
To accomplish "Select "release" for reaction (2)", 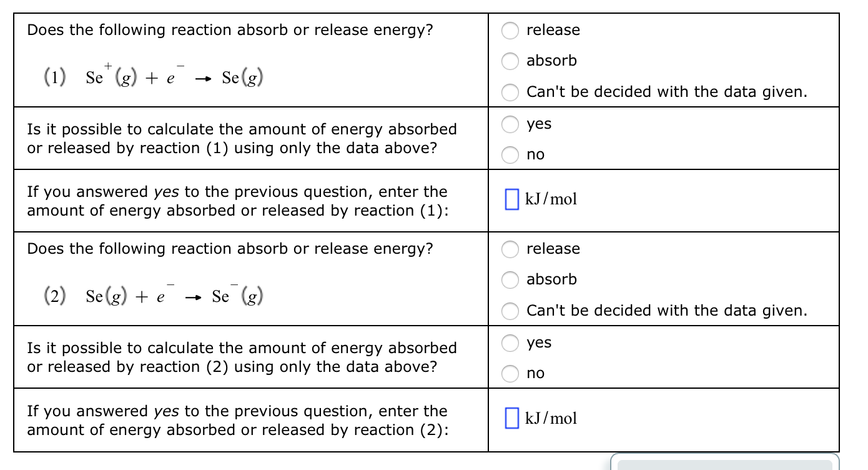I will click(510, 249).
